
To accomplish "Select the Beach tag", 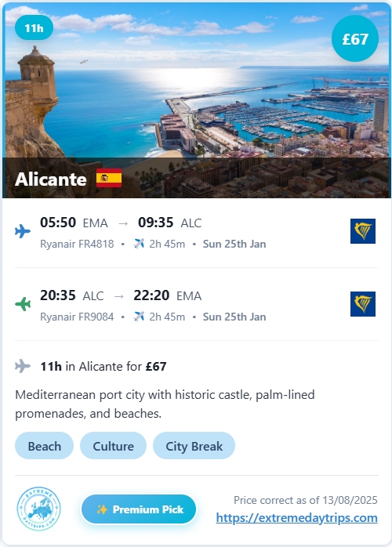I will (x=45, y=446).
